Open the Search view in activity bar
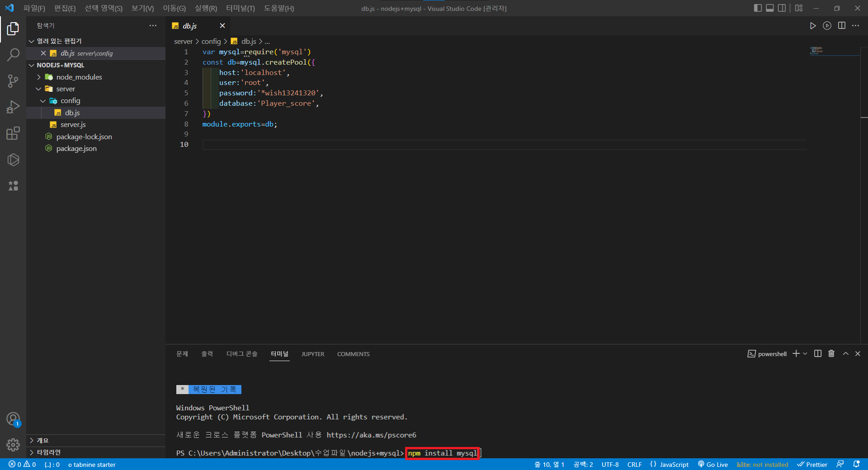This screenshot has height=470, width=868. click(13, 55)
